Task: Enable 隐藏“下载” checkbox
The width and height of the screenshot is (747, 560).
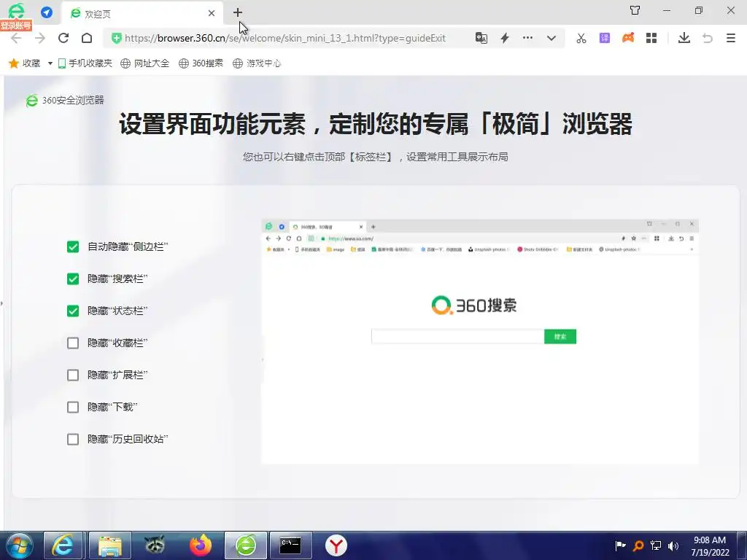Action: point(73,407)
